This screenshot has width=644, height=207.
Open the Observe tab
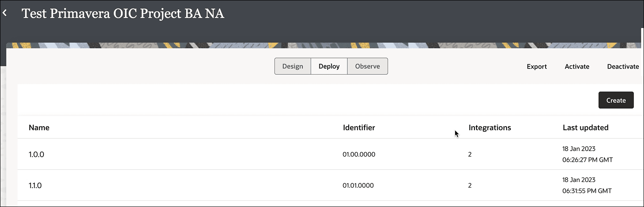[367, 66]
